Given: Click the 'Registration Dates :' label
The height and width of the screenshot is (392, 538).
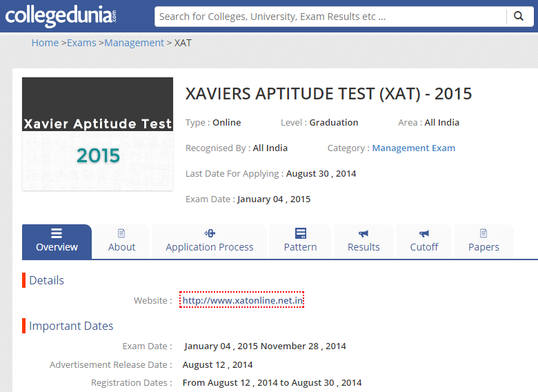Looking at the screenshot, I should click(x=132, y=383).
